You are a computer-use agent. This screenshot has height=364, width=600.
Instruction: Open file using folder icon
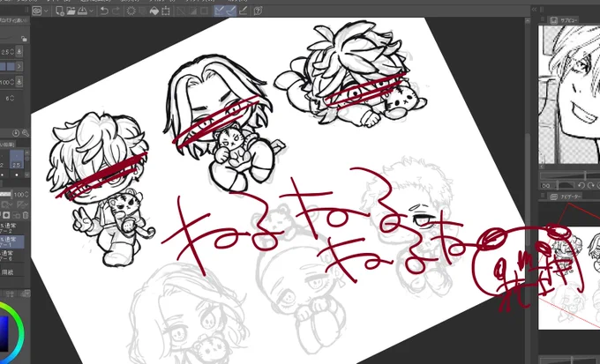[x=71, y=11]
